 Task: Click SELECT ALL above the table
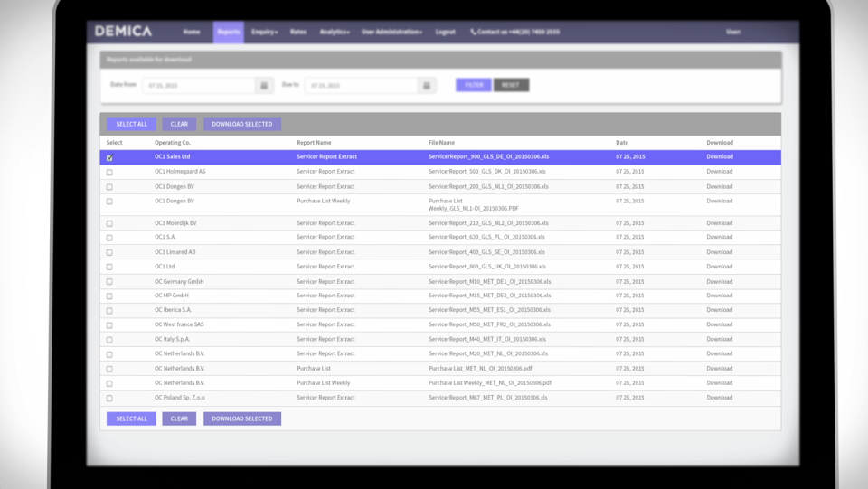[132, 124]
